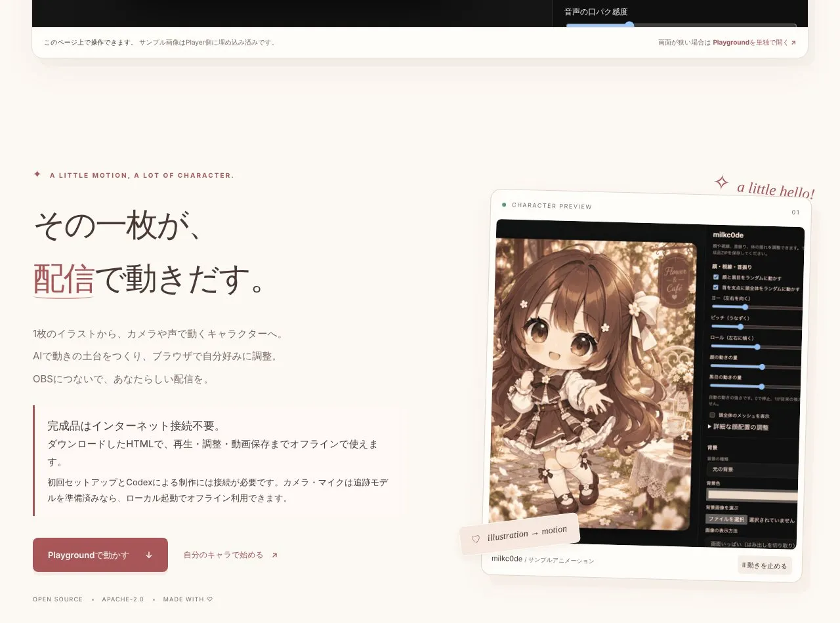Click the chibi character preview image

click(x=592, y=384)
